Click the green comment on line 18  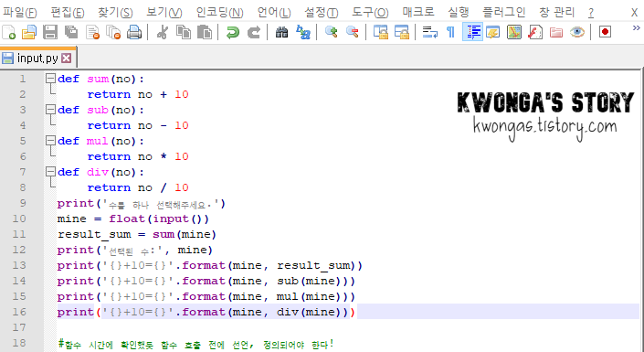tap(195, 344)
